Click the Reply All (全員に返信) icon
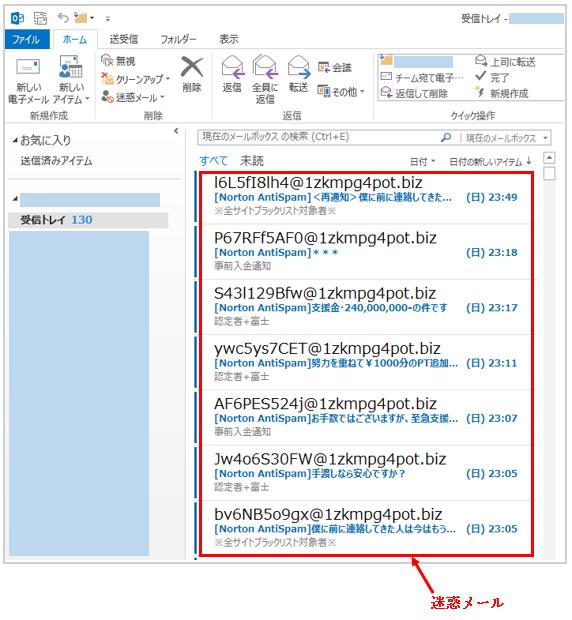 [x=265, y=67]
